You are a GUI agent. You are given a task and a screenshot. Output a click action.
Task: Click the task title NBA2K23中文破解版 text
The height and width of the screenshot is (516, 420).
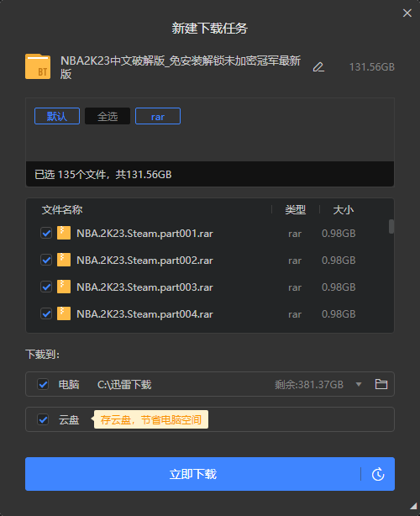tap(181, 67)
